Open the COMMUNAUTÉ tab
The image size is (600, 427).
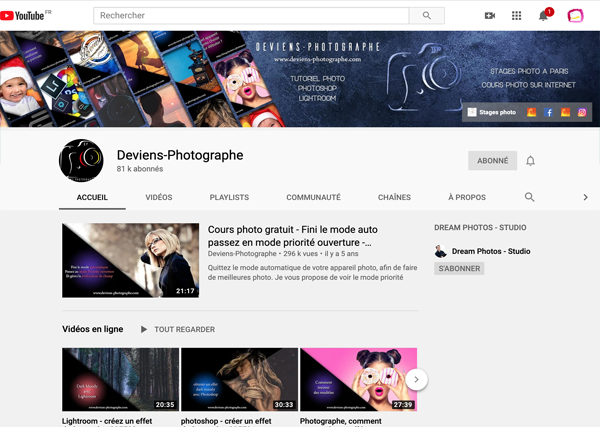pos(313,197)
